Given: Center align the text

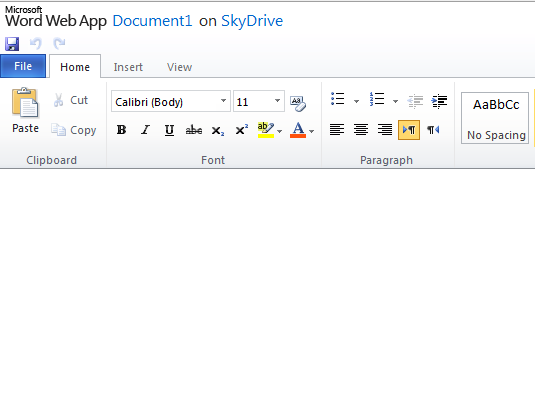Looking at the screenshot, I should click(361, 130).
